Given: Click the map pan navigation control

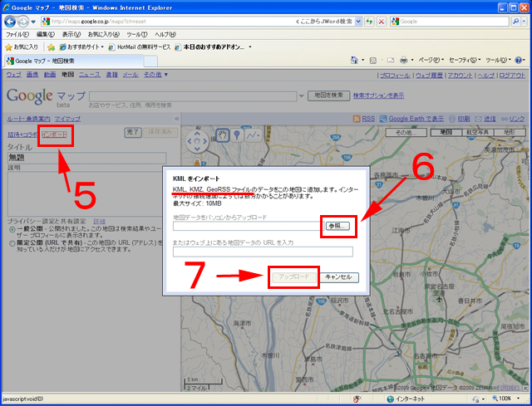Looking at the screenshot, I should (x=197, y=140).
